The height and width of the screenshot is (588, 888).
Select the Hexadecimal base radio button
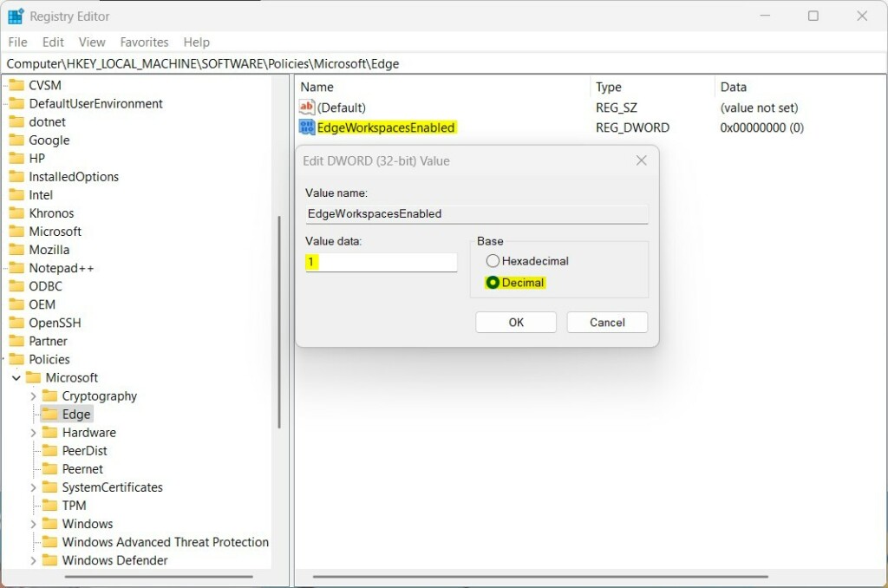point(493,260)
